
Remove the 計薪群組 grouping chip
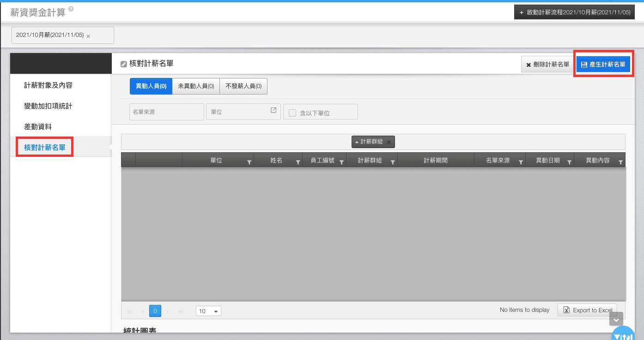coord(389,142)
